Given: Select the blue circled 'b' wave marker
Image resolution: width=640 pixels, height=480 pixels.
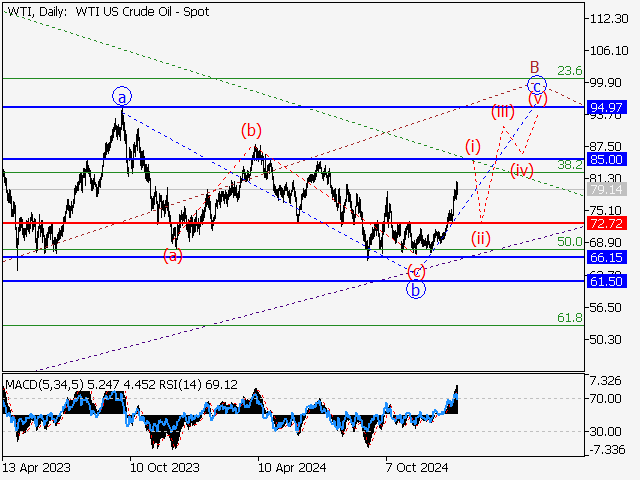Looking at the screenshot, I should coord(414,290).
